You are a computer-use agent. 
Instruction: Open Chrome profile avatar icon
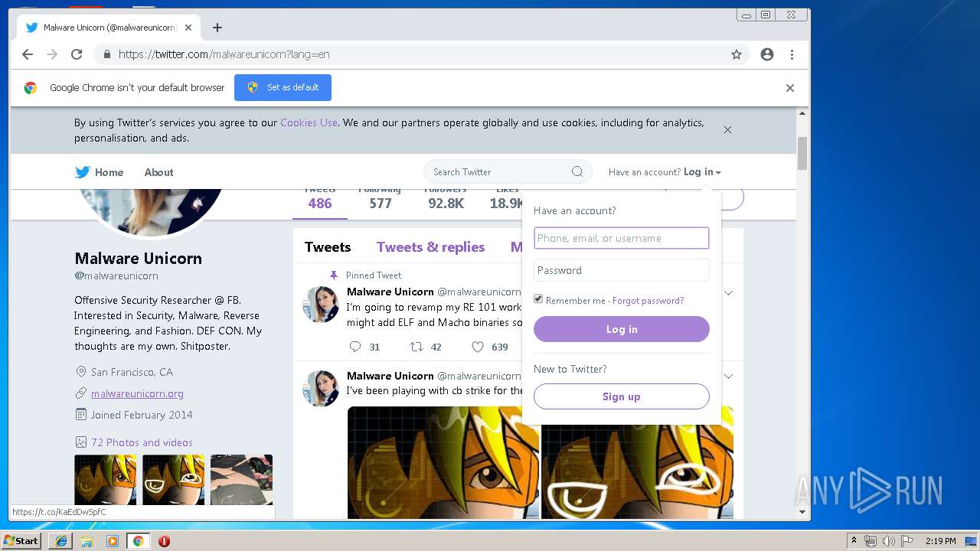pyautogui.click(x=767, y=54)
